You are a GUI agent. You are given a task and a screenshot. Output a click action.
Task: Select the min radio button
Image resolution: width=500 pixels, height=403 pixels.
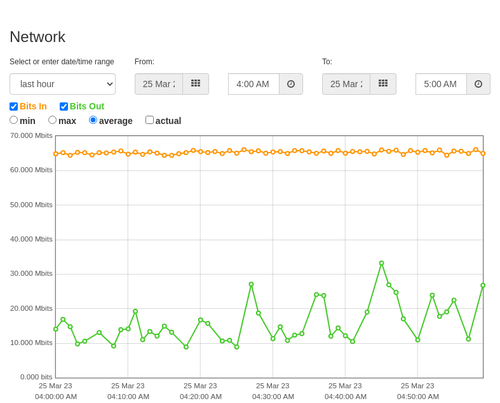point(14,120)
